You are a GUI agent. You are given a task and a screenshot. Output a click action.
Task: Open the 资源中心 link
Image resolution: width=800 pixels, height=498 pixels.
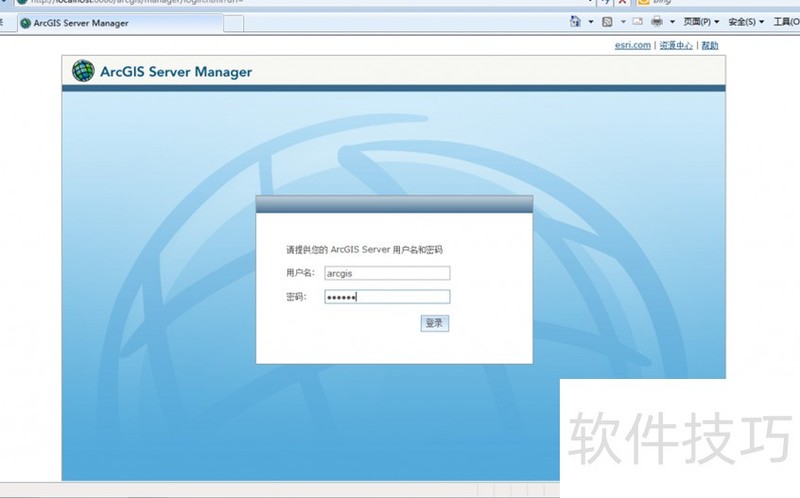coord(676,45)
